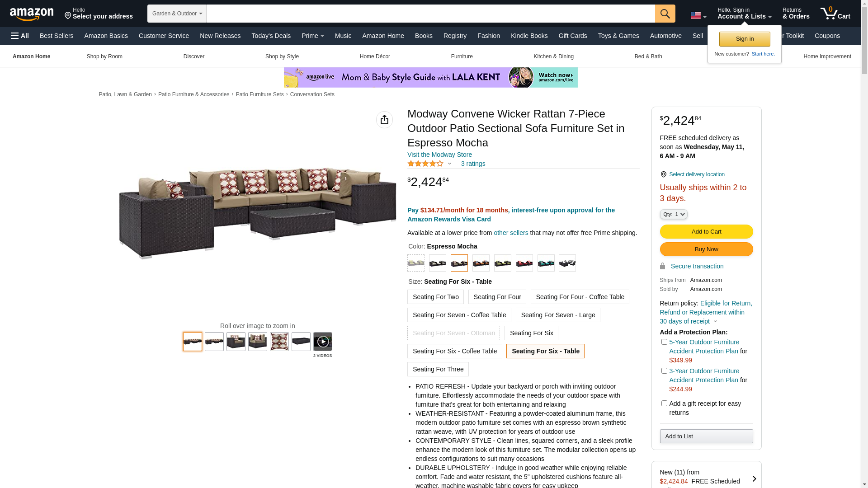The height and width of the screenshot is (488, 868).
Task: Click the magnifying glass search button
Action: [x=665, y=14]
